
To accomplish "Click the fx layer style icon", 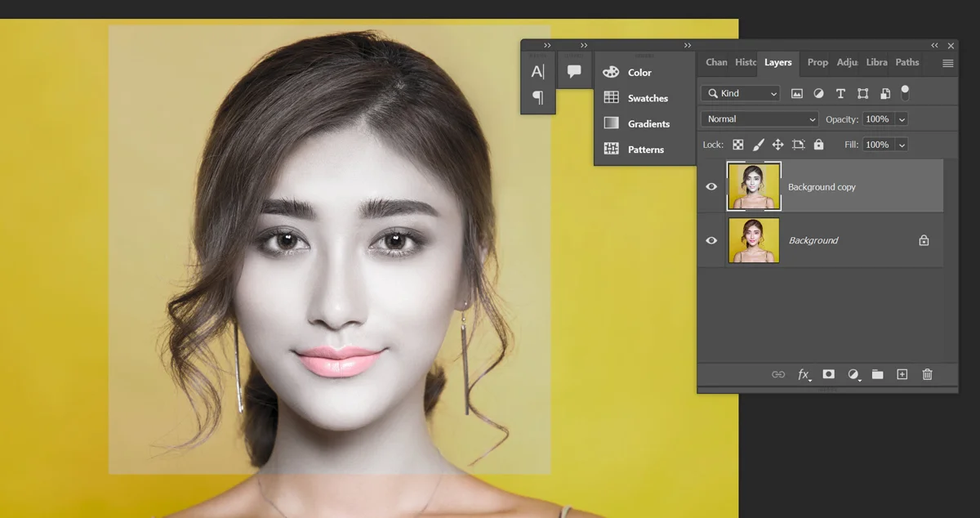I will click(804, 374).
